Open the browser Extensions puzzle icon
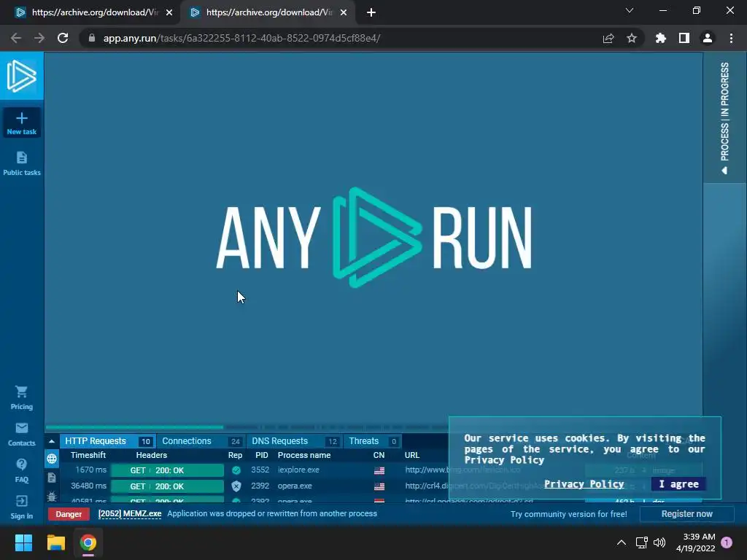Viewport: 747px width, 560px height. [661, 38]
